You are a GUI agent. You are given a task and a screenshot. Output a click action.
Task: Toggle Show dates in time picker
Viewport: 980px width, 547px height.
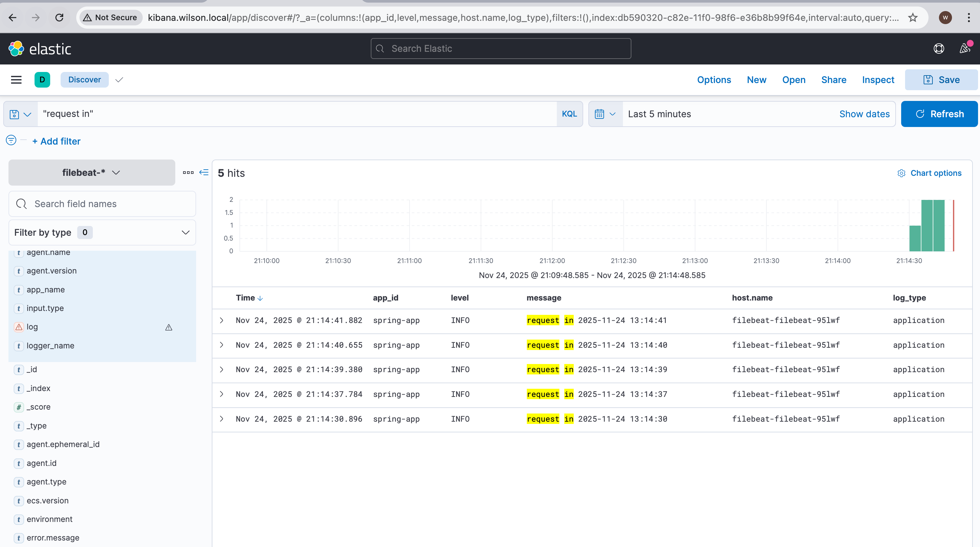[x=864, y=114]
